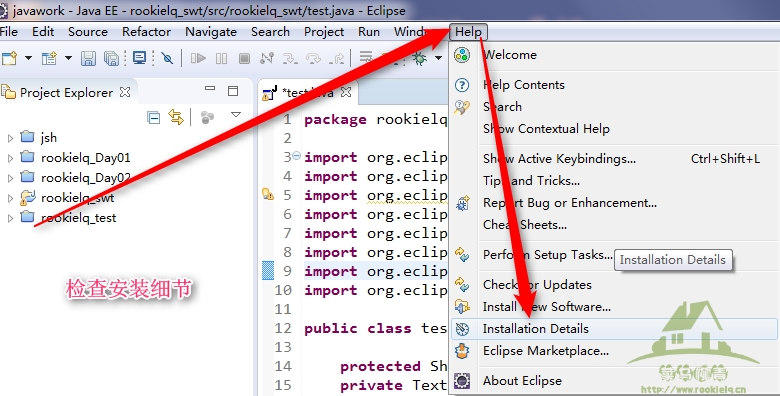Toggle Link with Editor in Project Explorer

176,117
